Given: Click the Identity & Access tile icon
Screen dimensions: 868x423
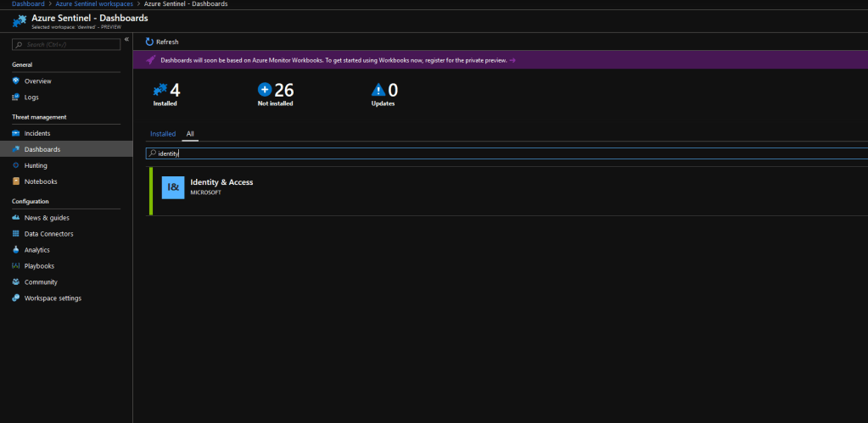Looking at the screenshot, I should (x=173, y=187).
